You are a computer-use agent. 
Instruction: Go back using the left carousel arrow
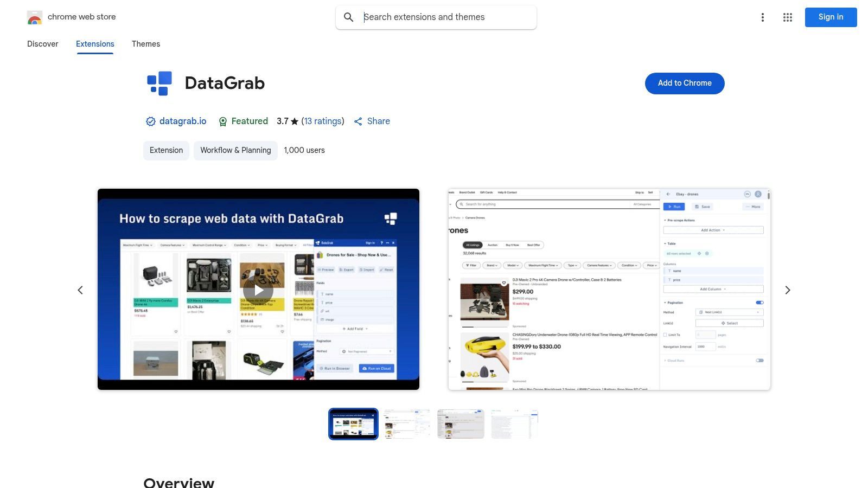click(x=80, y=290)
